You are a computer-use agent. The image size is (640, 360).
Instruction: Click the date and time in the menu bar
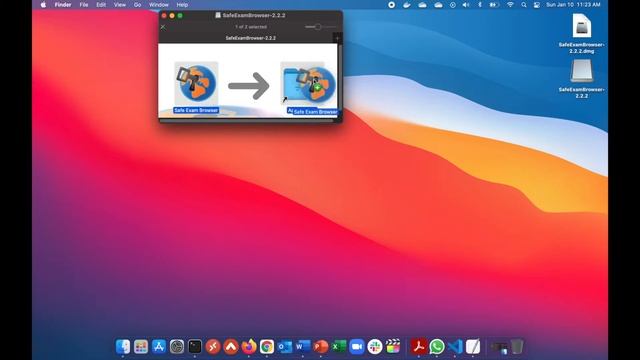(573, 5)
